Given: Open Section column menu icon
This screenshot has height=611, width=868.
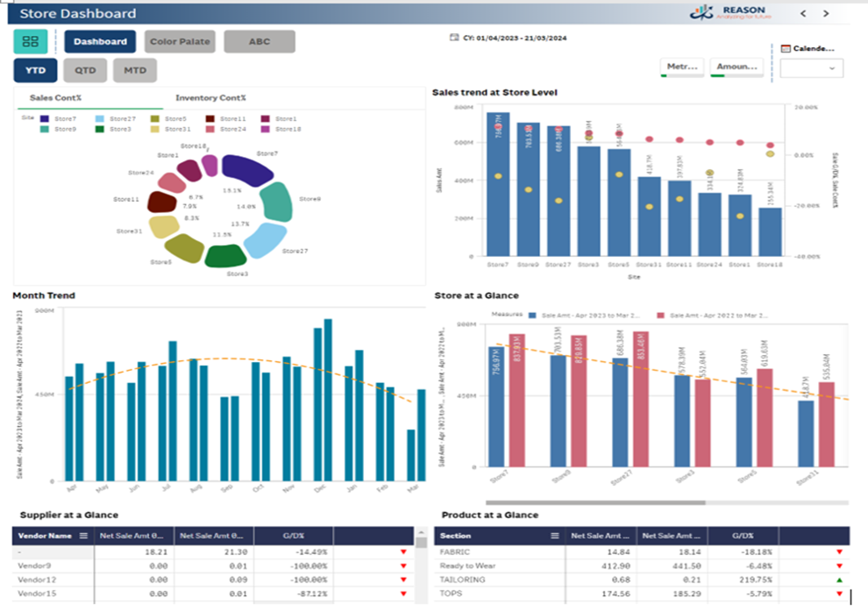Looking at the screenshot, I should click(x=554, y=536).
